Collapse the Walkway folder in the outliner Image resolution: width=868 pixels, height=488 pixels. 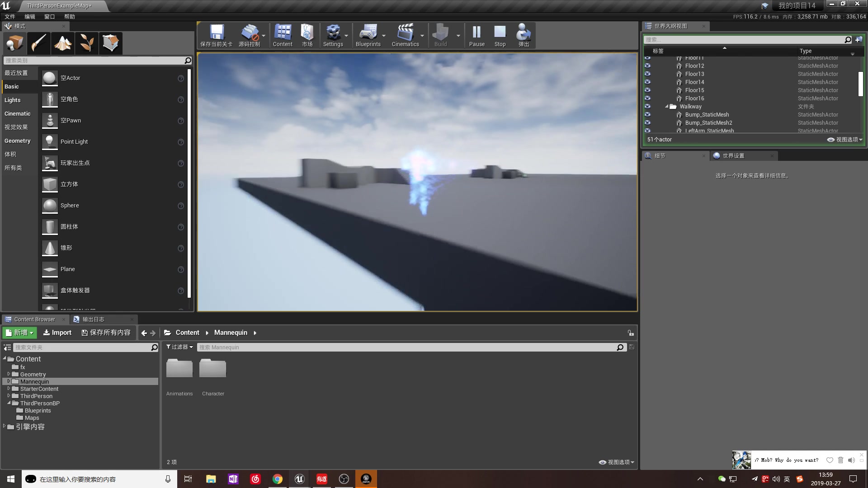tap(666, 106)
